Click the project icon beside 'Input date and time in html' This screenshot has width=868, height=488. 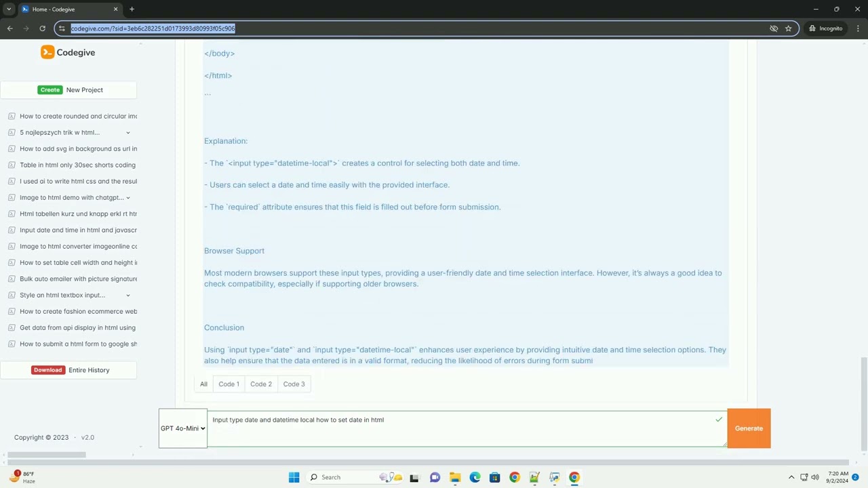tap(12, 230)
